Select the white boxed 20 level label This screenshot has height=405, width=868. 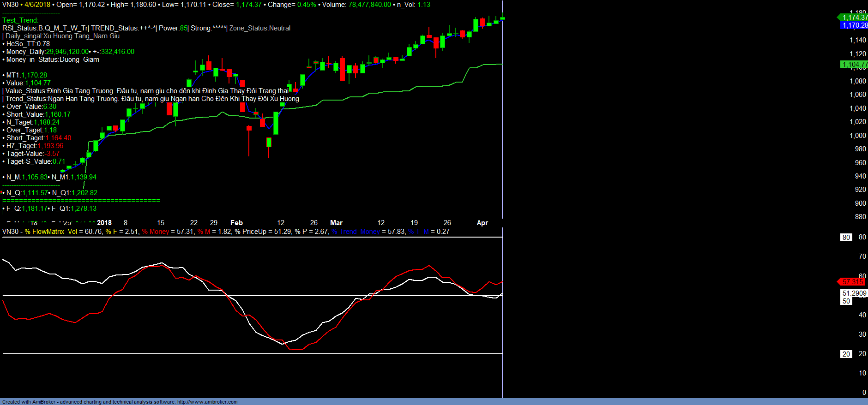846,354
